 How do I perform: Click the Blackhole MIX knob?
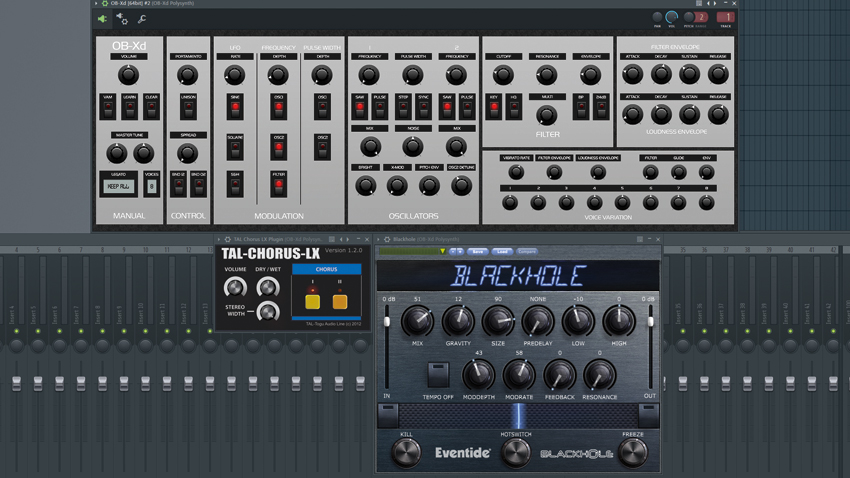click(417, 322)
